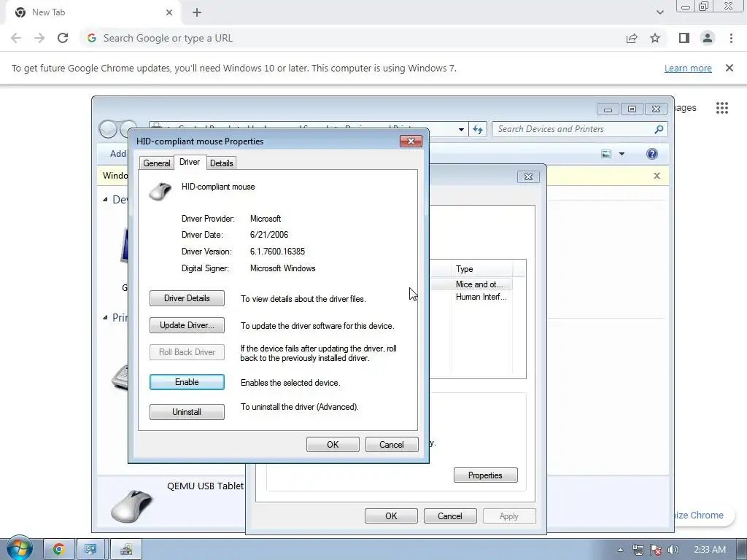Refresh the Devices and Printers address bar
The width and height of the screenshot is (747, 560).
click(x=478, y=129)
